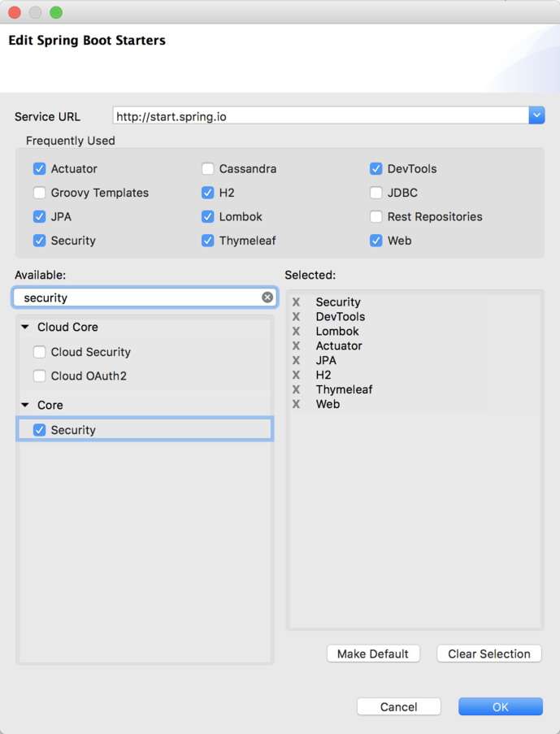Enable Groovy Templates starter
This screenshot has width=560, height=734.
point(39,193)
